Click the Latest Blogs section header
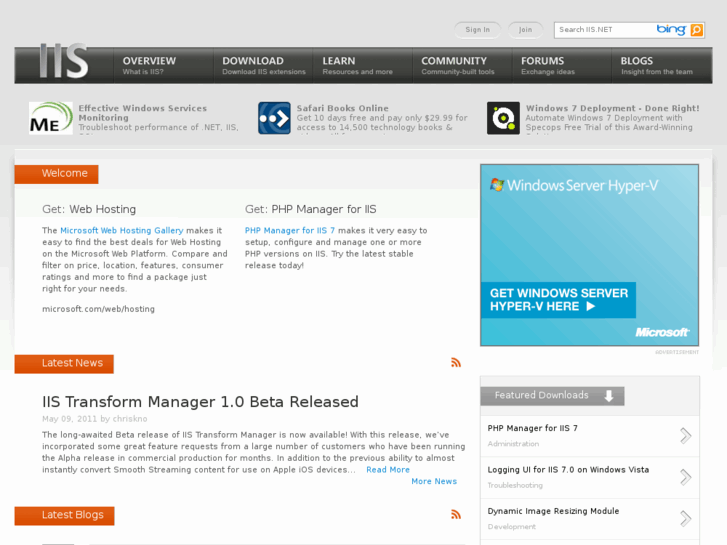The height and width of the screenshot is (545, 727). pos(64,516)
